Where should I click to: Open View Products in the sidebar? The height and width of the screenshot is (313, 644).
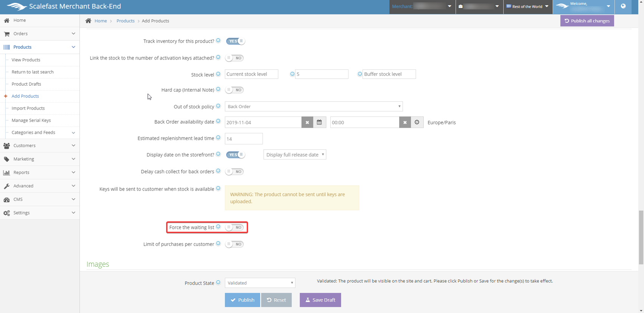[26, 60]
